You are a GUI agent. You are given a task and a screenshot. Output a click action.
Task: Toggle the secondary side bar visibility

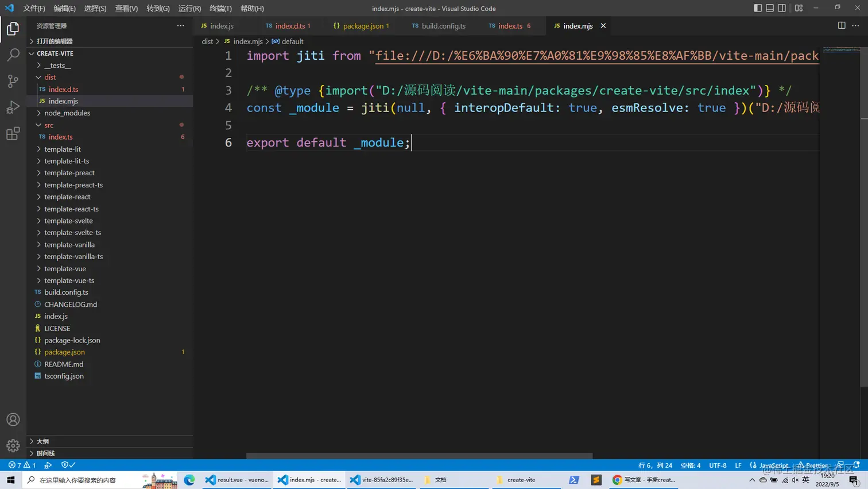click(781, 8)
